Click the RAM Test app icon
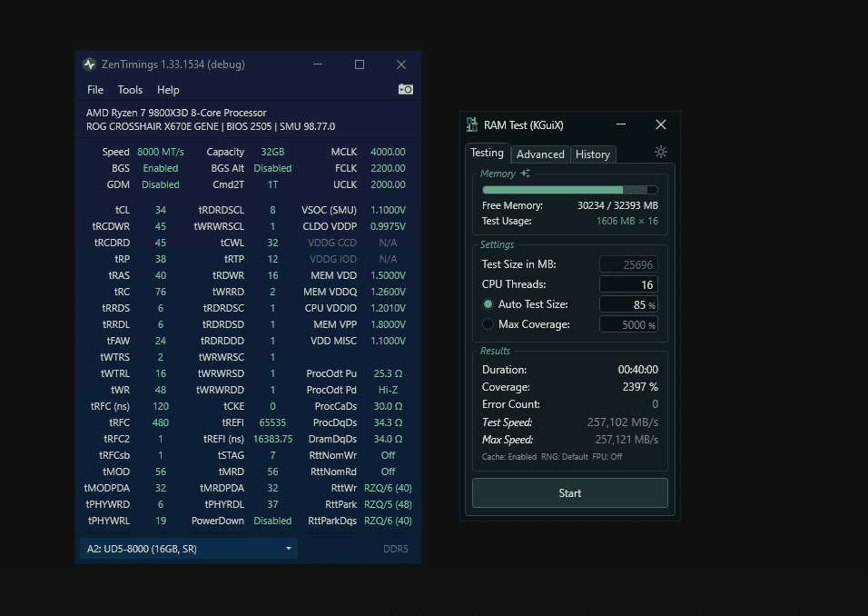868x616 pixels. tap(471, 124)
